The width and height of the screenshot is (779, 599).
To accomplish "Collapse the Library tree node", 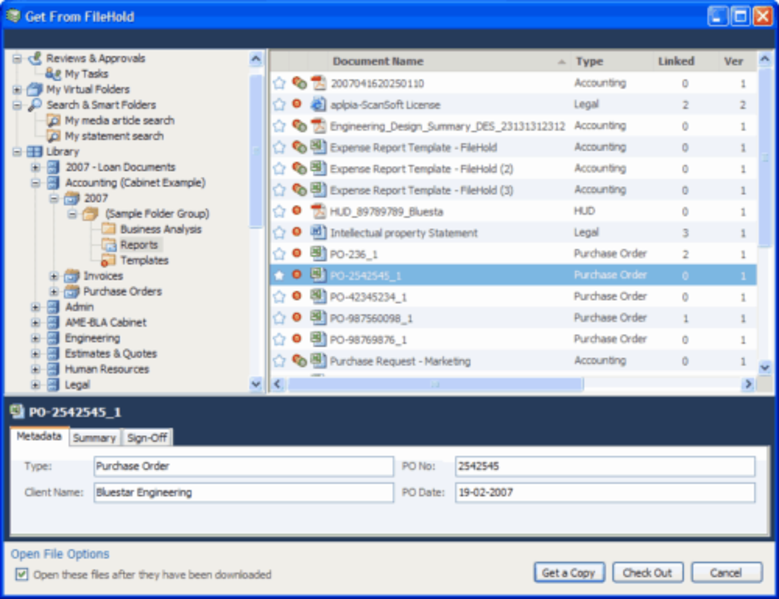I will point(17,152).
